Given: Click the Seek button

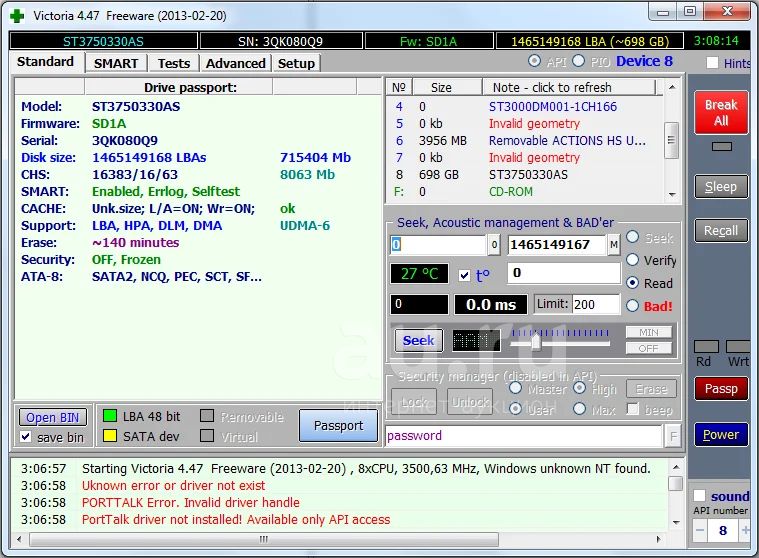Looking at the screenshot, I should tap(419, 341).
